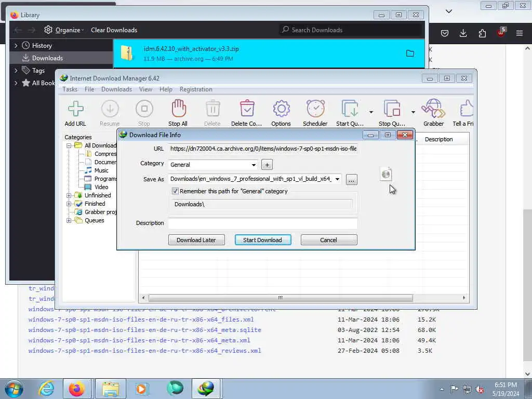Screen dimensions: 532x399
Task: Open the View menu in IDM
Action: tap(145, 89)
